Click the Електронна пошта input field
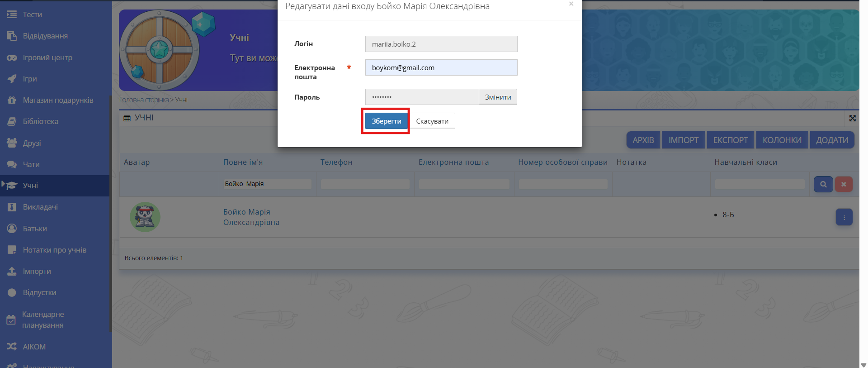The image size is (868, 368). [x=441, y=67]
